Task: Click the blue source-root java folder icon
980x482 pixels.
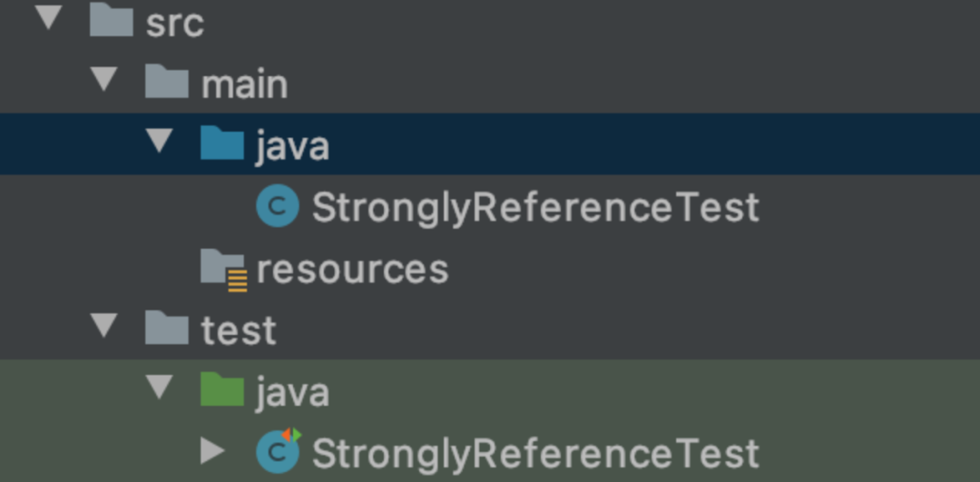Action: [222, 143]
